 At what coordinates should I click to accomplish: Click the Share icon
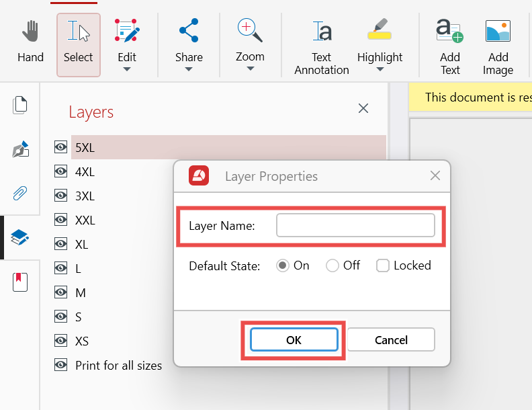[x=189, y=30]
